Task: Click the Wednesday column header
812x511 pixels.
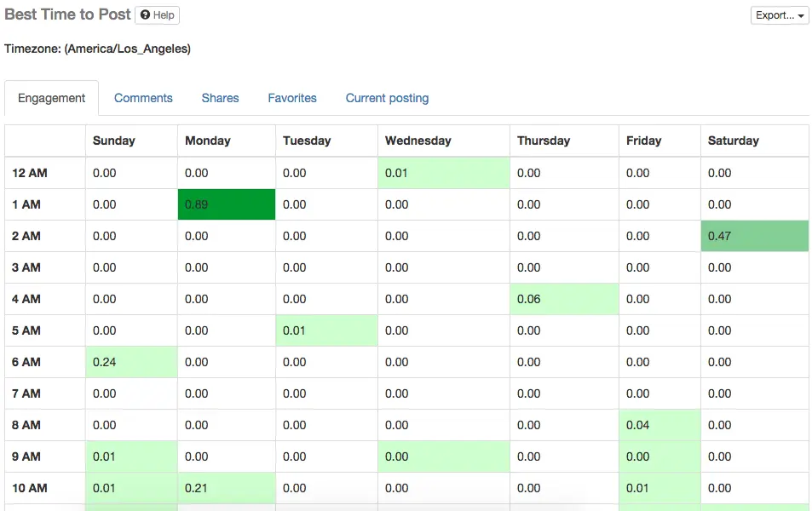Action: pyautogui.click(x=418, y=141)
